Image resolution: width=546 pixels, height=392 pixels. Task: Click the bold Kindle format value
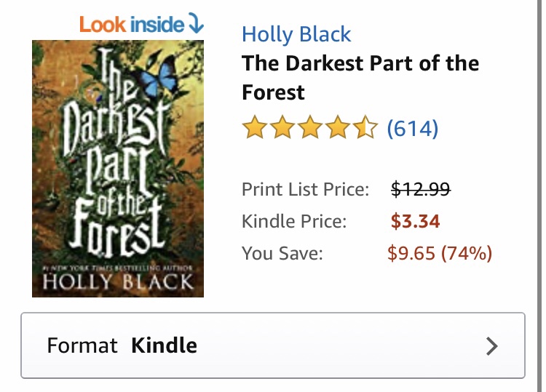[164, 345]
